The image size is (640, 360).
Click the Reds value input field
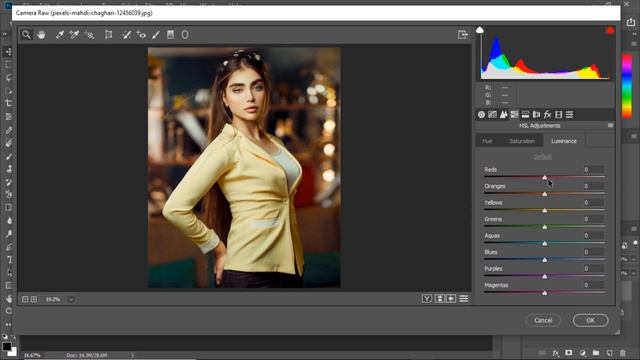click(592, 169)
